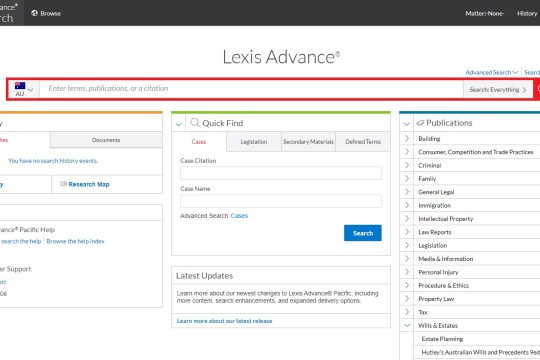Click the Australian flag jurisdiction icon
The height and width of the screenshot is (360, 540).
[x=20, y=85]
